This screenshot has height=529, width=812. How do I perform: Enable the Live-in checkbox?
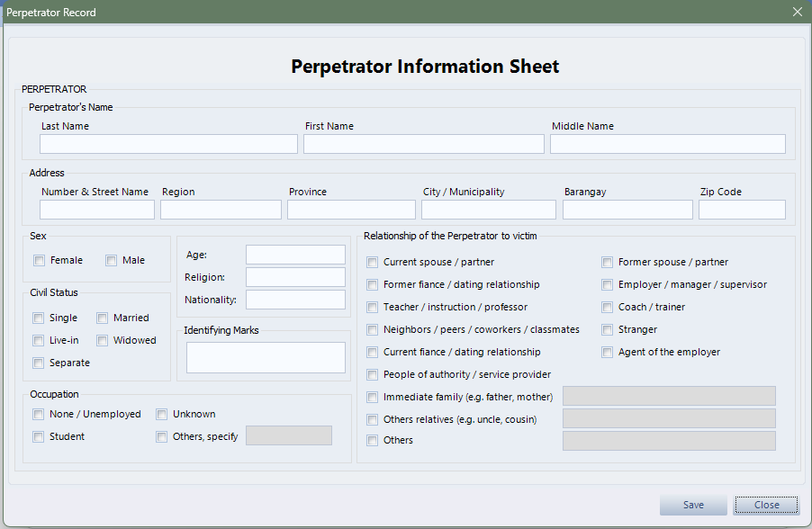(38, 341)
